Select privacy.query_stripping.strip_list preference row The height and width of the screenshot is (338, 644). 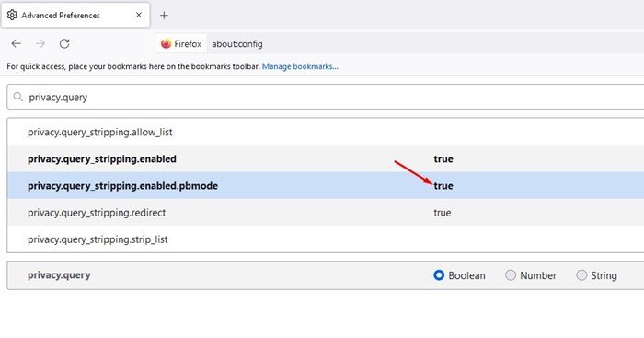326,239
